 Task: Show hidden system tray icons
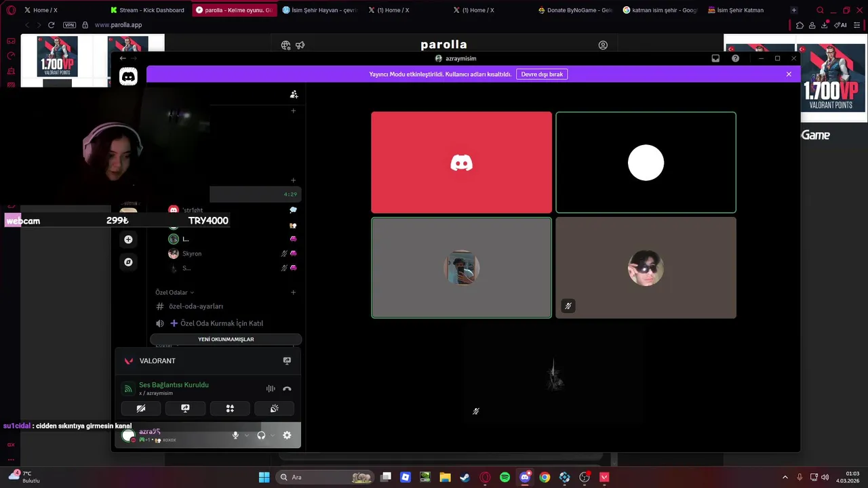[x=785, y=477]
